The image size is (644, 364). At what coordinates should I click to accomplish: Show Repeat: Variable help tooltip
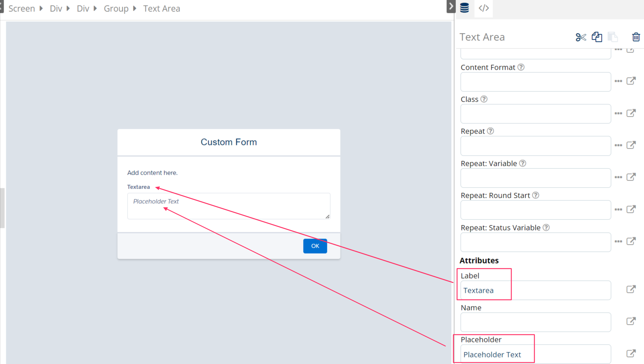[523, 163]
